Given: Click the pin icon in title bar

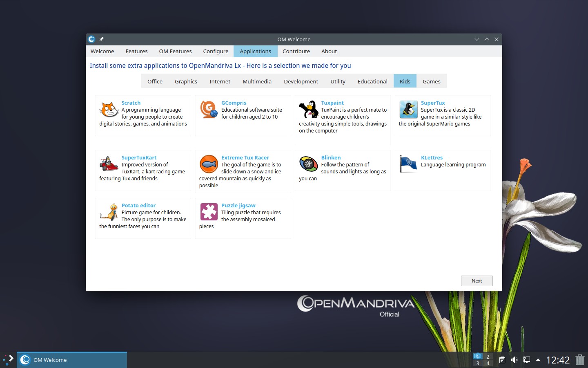Looking at the screenshot, I should click(101, 39).
